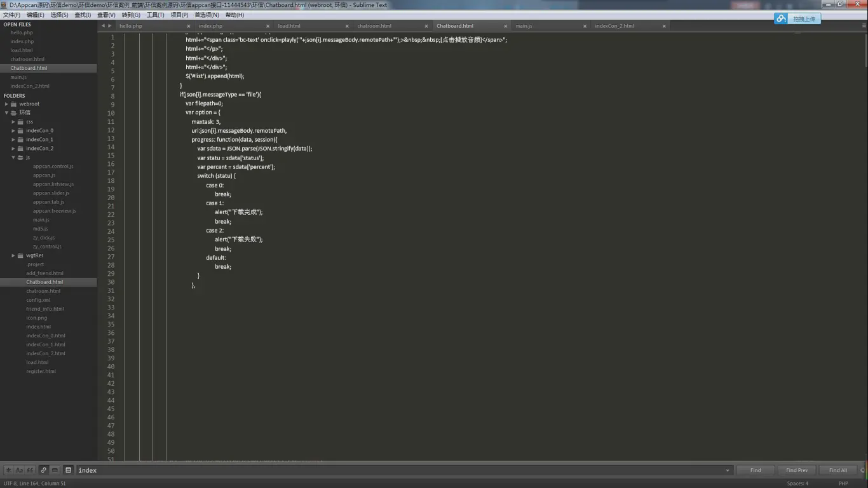
Task: Click the highlight matches icon
Action: [x=68, y=470]
